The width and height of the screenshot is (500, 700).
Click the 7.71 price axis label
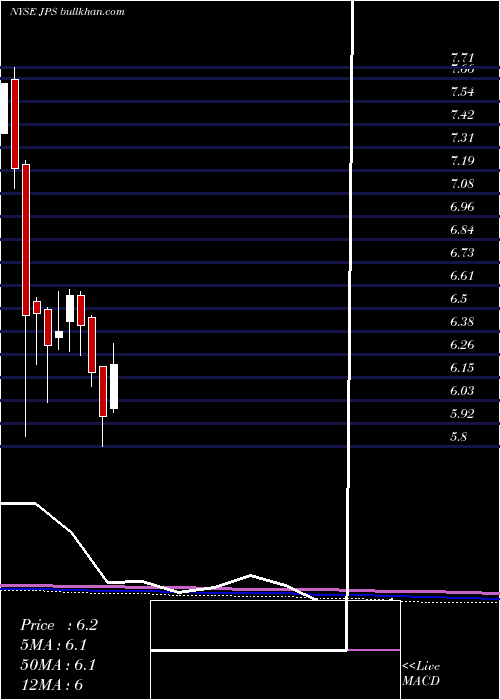pos(462,58)
